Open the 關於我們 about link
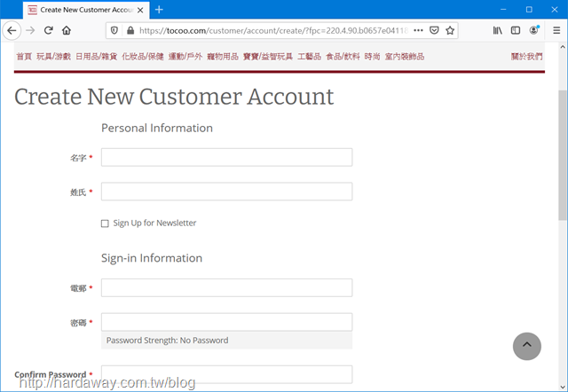This screenshot has width=568, height=392. pyautogui.click(x=526, y=57)
